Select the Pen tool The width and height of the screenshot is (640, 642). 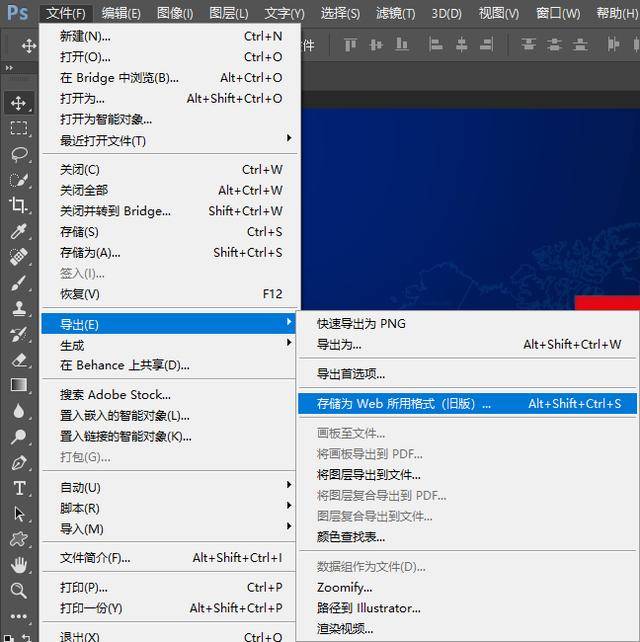click(19, 463)
